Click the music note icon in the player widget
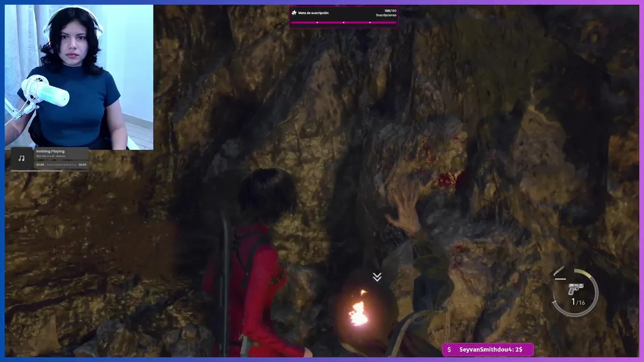Image resolution: width=644 pixels, height=362 pixels. point(21,158)
